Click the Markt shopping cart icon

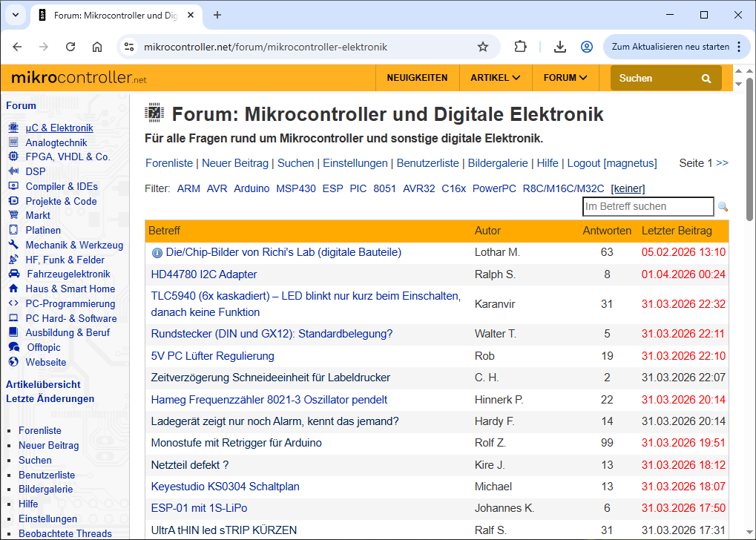pyautogui.click(x=13, y=215)
